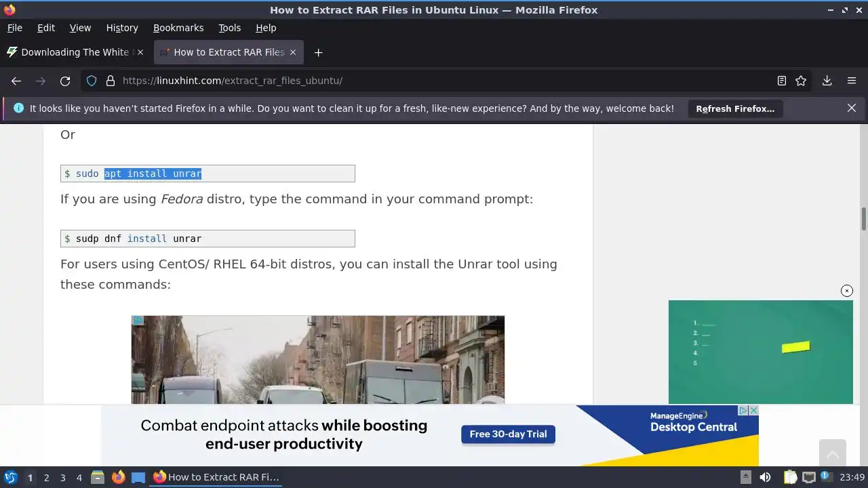Open the LXQt application menu
Screen dimensions: 868x488
tap(10, 477)
